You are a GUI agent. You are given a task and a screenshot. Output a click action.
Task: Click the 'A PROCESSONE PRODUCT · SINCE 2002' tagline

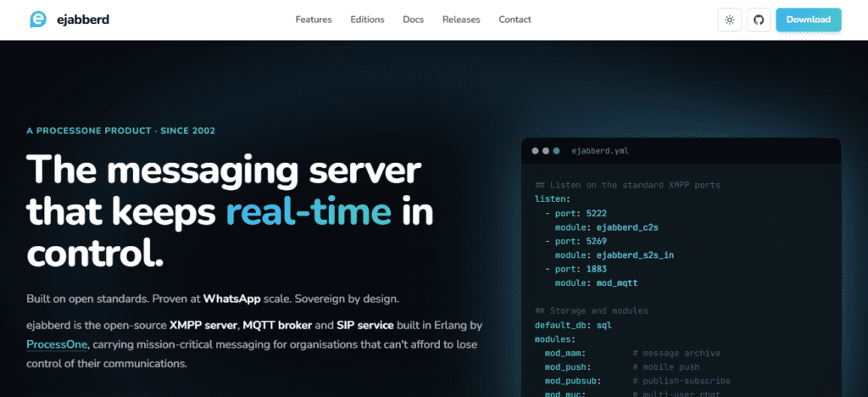coord(120,131)
